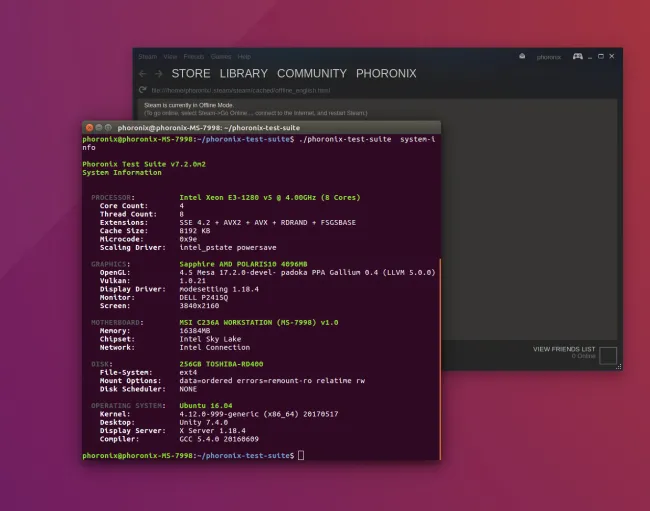
Task: Click the terminal scrollbar
Action: point(439,358)
